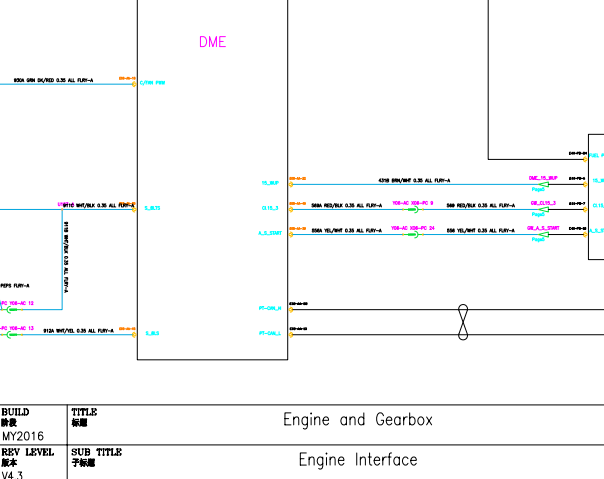Click the Engine Interface sub title text
Image resolution: width=604 pixels, height=479 pixels.
[x=358, y=459]
